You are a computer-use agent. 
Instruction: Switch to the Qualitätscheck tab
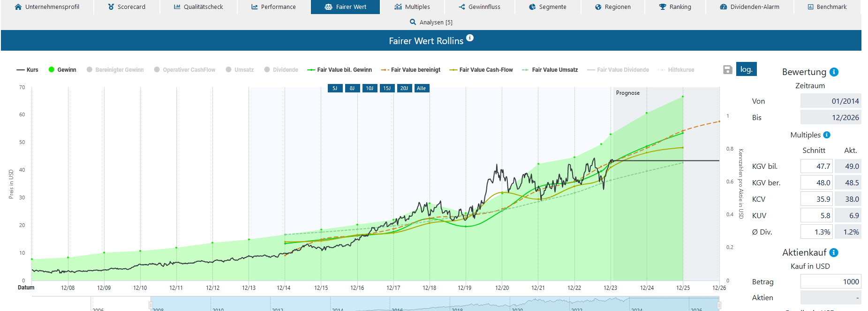(198, 7)
